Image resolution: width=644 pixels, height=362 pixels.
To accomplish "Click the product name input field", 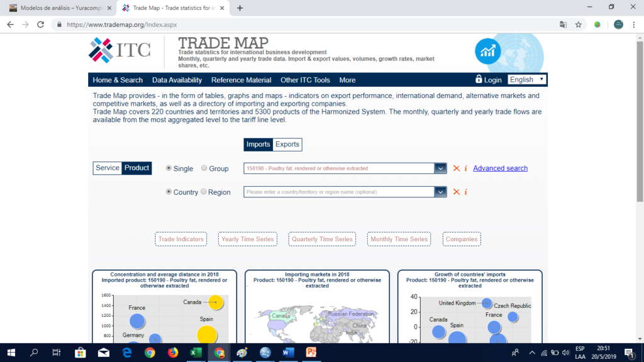I will [339, 168].
